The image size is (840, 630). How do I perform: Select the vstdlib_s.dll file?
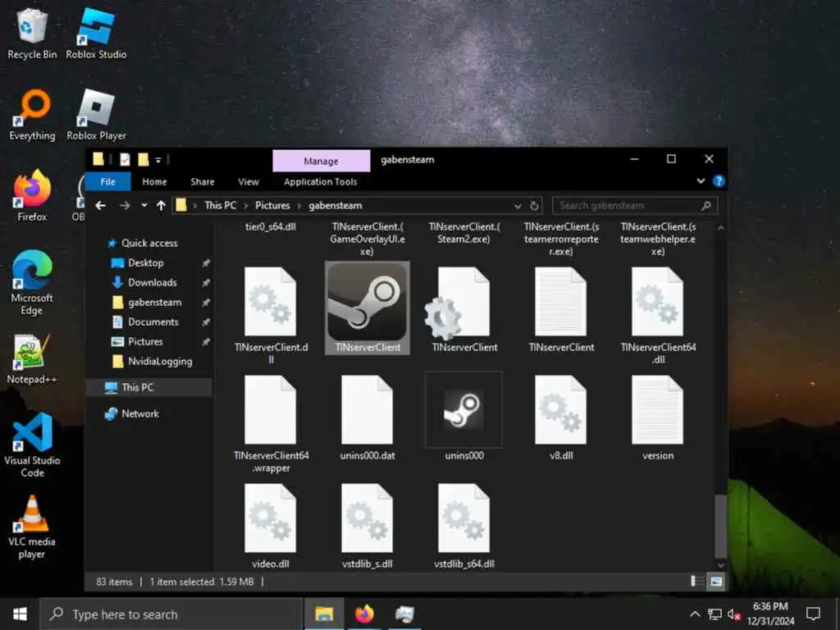tap(367, 526)
